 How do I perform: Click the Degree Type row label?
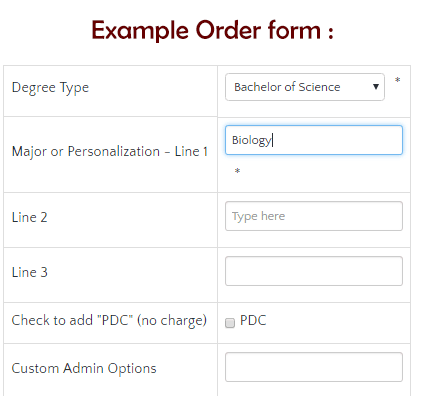(x=50, y=88)
